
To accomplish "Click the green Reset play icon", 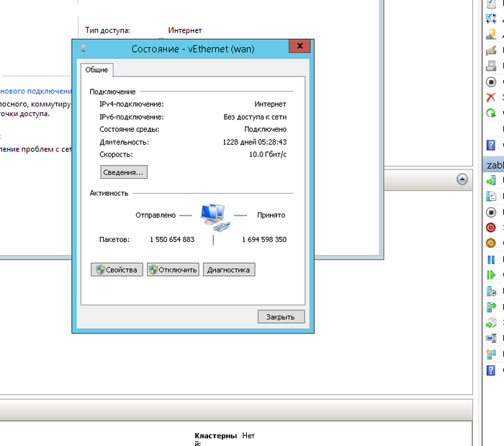I will (x=491, y=275).
